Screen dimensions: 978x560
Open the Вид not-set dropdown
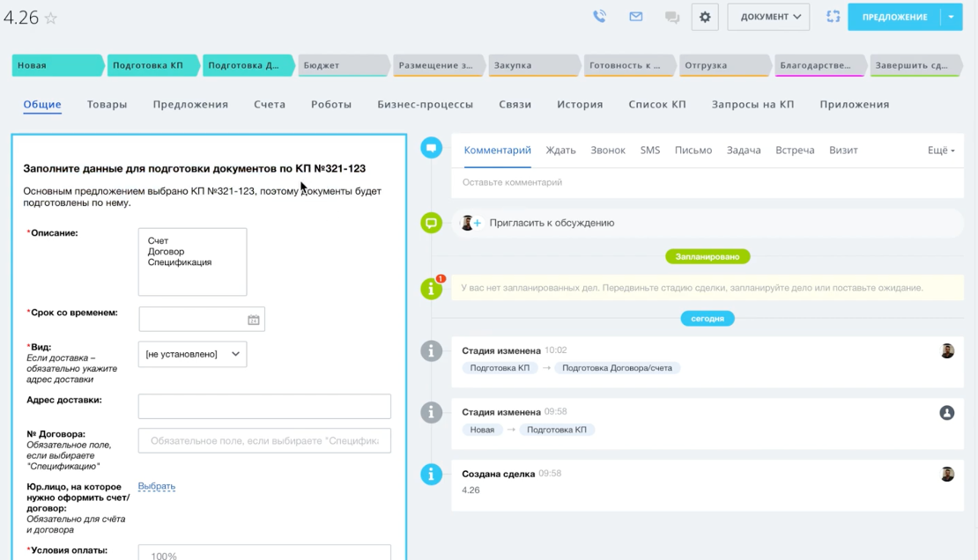pyautogui.click(x=192, y=354)
